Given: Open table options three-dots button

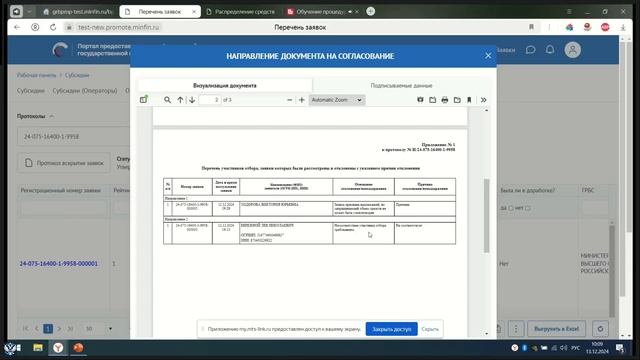Looking at the screenshot, I should pos(516,329).
